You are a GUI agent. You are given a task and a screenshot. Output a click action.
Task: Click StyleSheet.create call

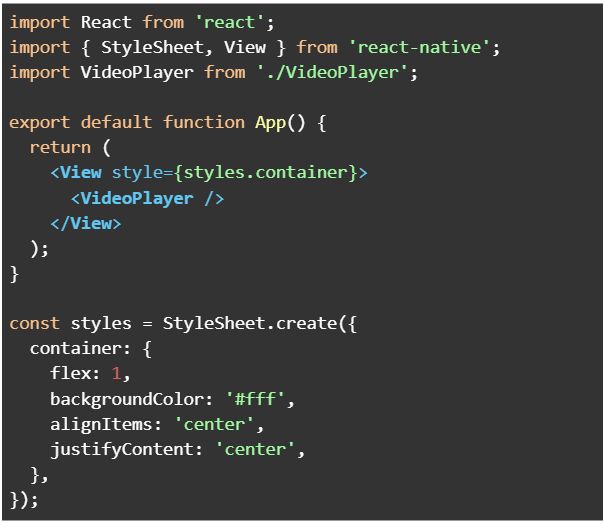click(250, 323)
